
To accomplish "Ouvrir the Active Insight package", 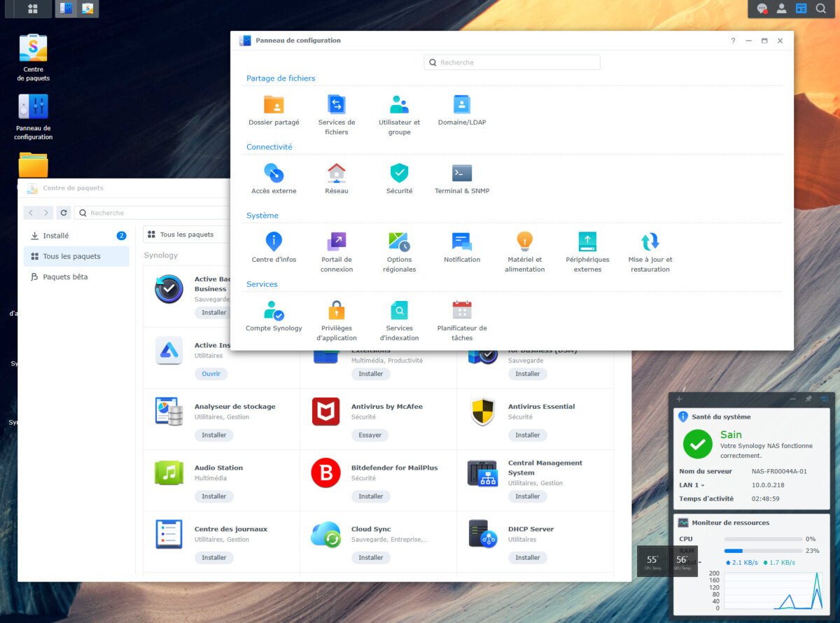I will (x=211, y=374).
